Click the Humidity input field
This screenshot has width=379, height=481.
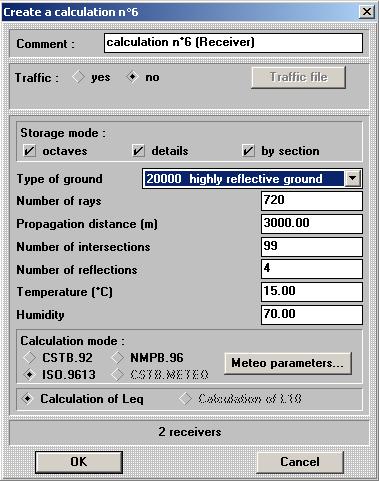pyautogui.click(x=312, y=315)
